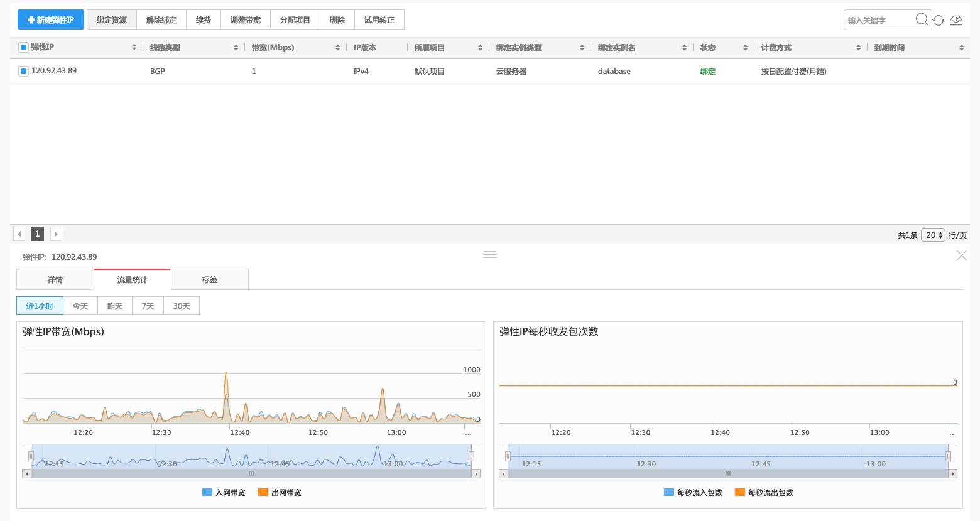Select 7天 time range
The image size is (980, 521).
(x=148, y=306)
